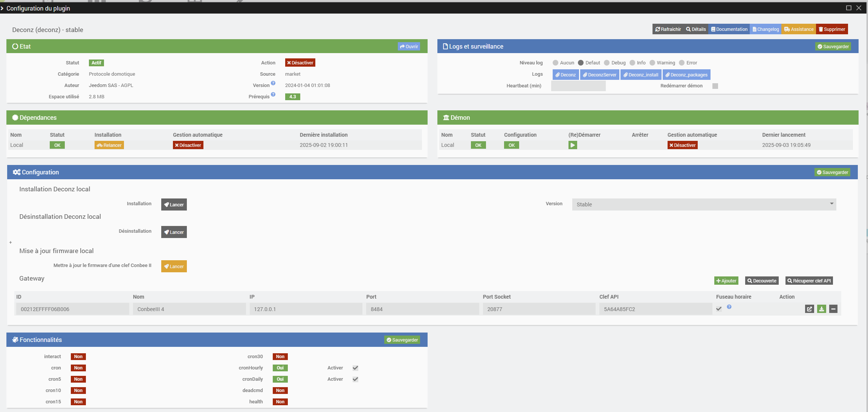The height and width of the screenshot is (412, 868).
Task: Click Récuperer clef API button
Action: click(809, 281)
